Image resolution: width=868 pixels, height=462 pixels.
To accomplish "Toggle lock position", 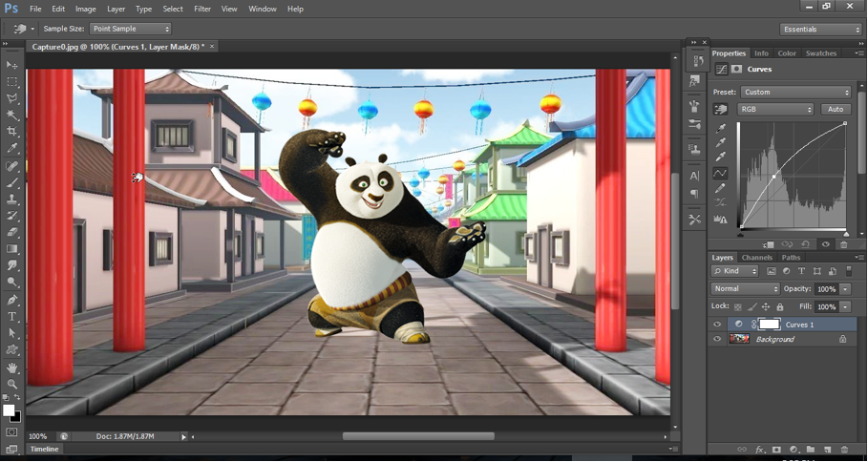I will (766, 306).
